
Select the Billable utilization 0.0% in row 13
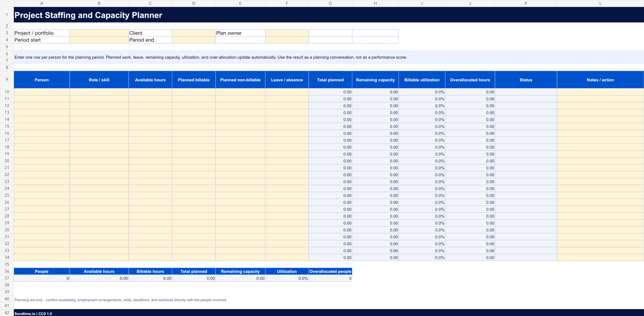(x=422, y=113)
